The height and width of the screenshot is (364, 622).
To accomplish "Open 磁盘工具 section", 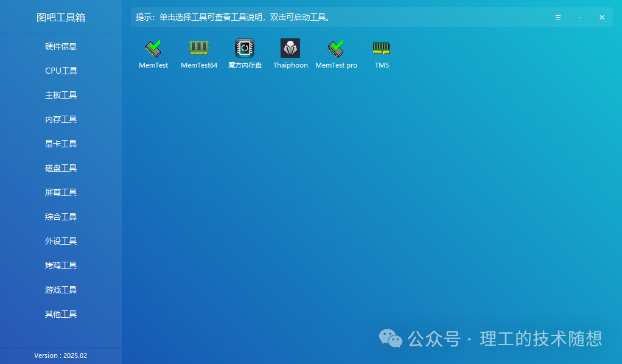I will click(60, 168).
